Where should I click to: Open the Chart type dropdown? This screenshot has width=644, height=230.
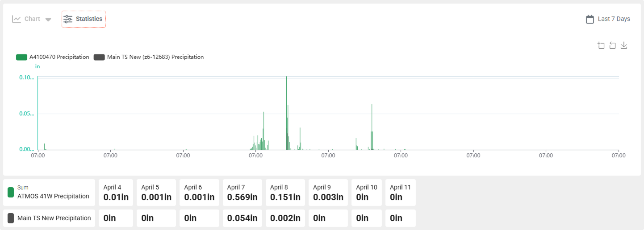click(32, 19)
